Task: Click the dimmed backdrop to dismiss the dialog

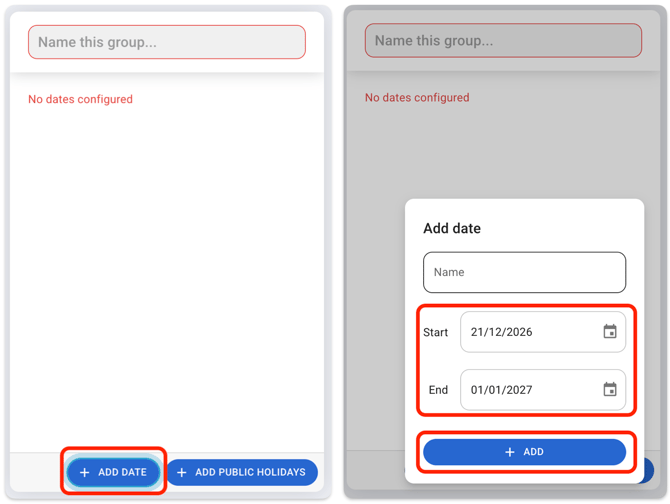Action: [x=500, y=150]
